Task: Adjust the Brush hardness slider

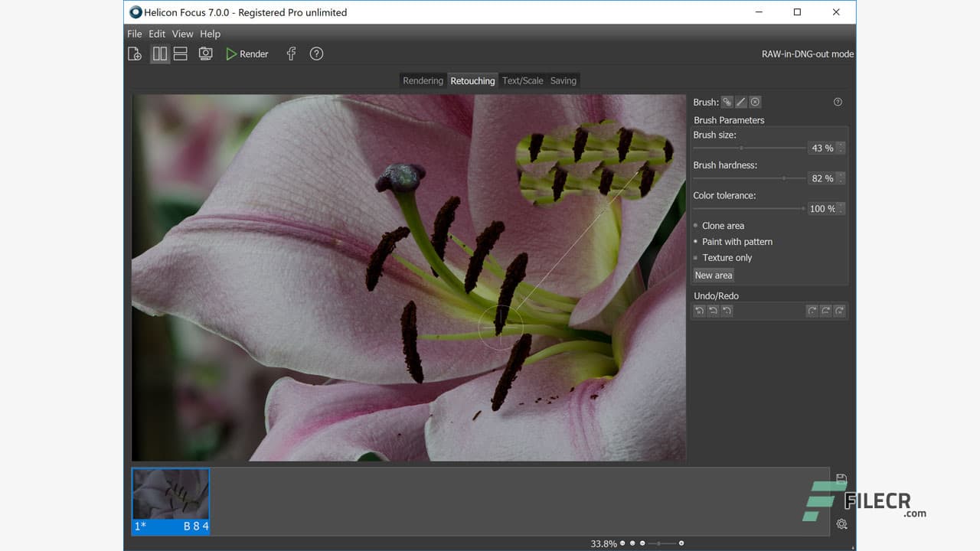Action: click(783, 178)
